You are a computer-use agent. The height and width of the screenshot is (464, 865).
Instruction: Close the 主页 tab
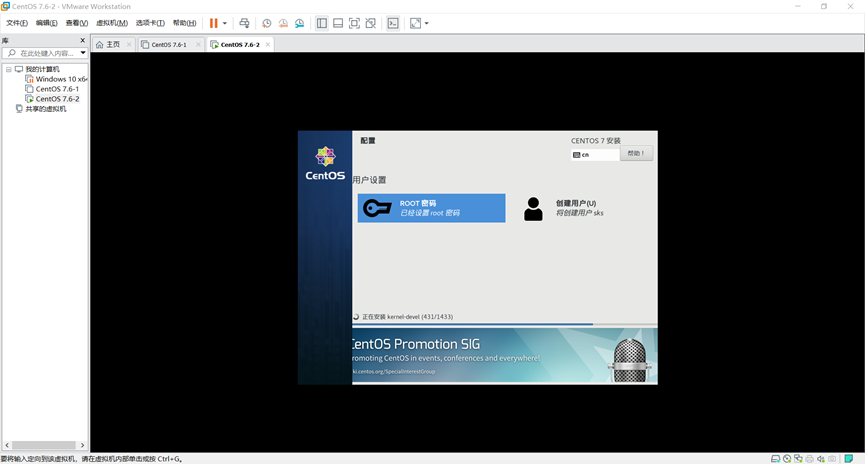click(x=129, y=45)
